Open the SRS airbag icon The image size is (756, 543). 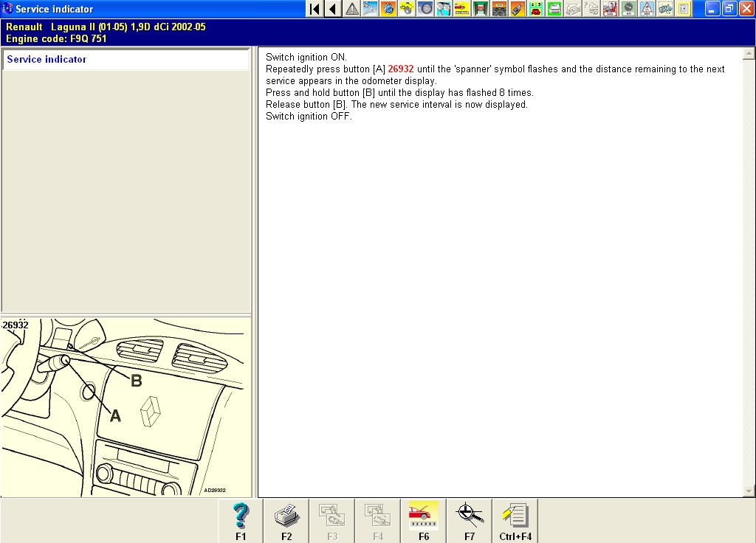click(610, 9)
